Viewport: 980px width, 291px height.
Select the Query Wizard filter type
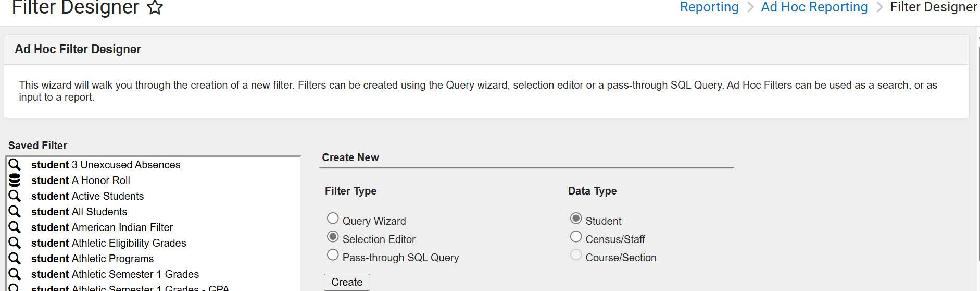click(x=333, y=219)
